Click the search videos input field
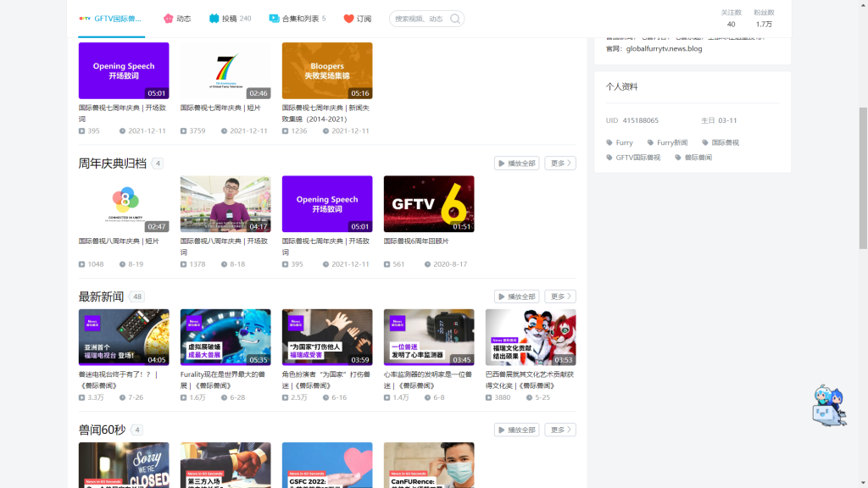 point(419,19)
